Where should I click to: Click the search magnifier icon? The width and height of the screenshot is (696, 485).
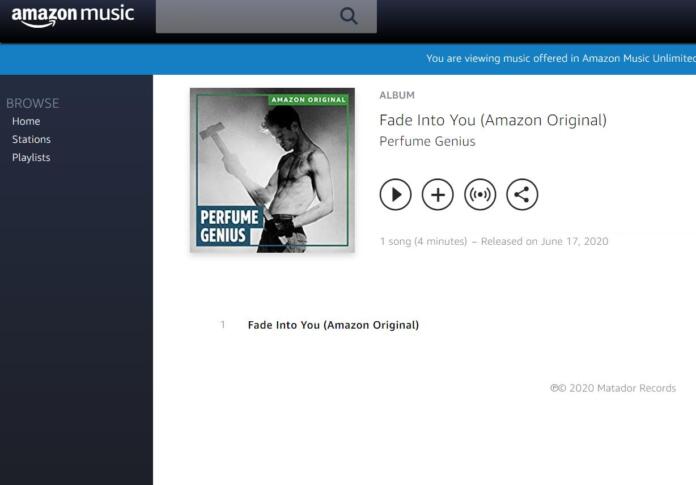pos(348,16)
